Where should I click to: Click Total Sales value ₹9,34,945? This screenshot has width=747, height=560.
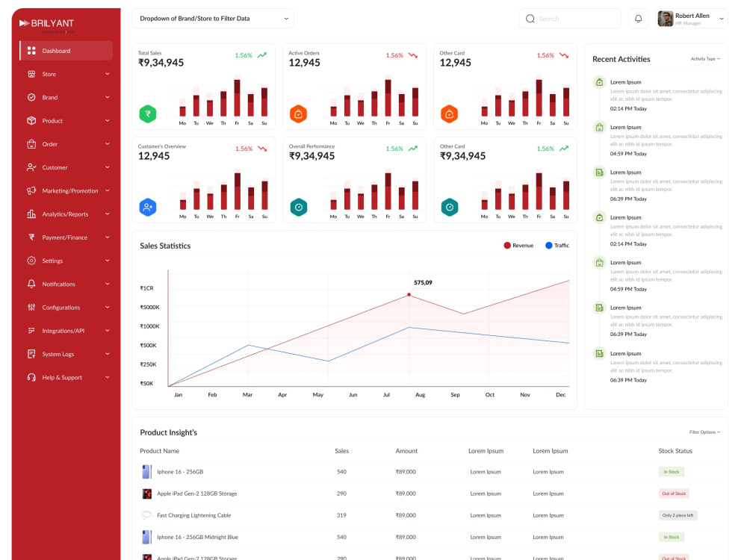[x=161, y=63]
